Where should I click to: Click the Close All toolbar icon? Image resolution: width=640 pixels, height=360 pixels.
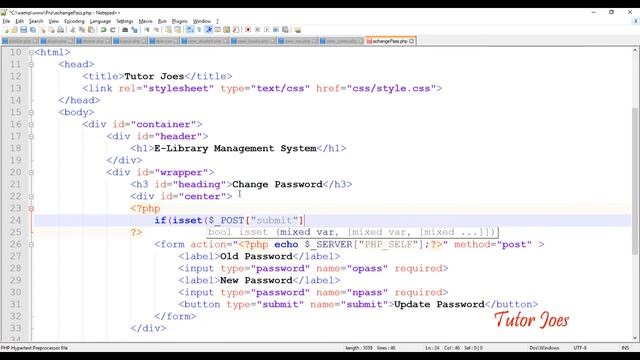click(x=51, y=30)
